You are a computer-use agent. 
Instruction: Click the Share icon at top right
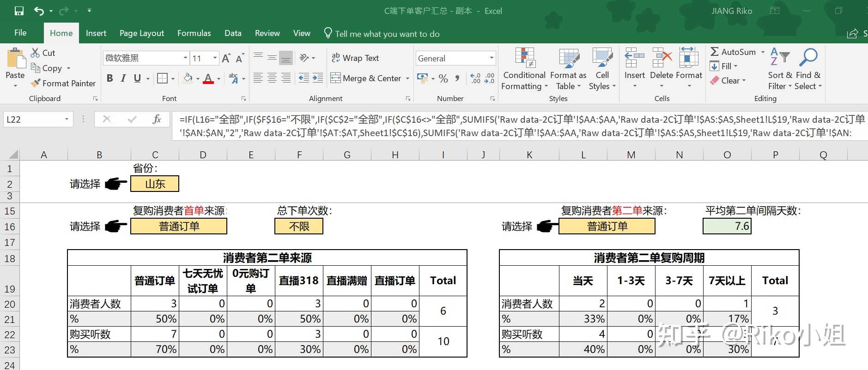(852, 34)
